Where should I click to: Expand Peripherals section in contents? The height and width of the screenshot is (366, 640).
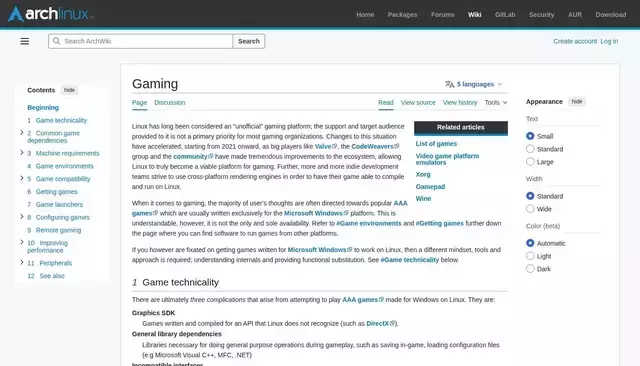tap(22, 262)
